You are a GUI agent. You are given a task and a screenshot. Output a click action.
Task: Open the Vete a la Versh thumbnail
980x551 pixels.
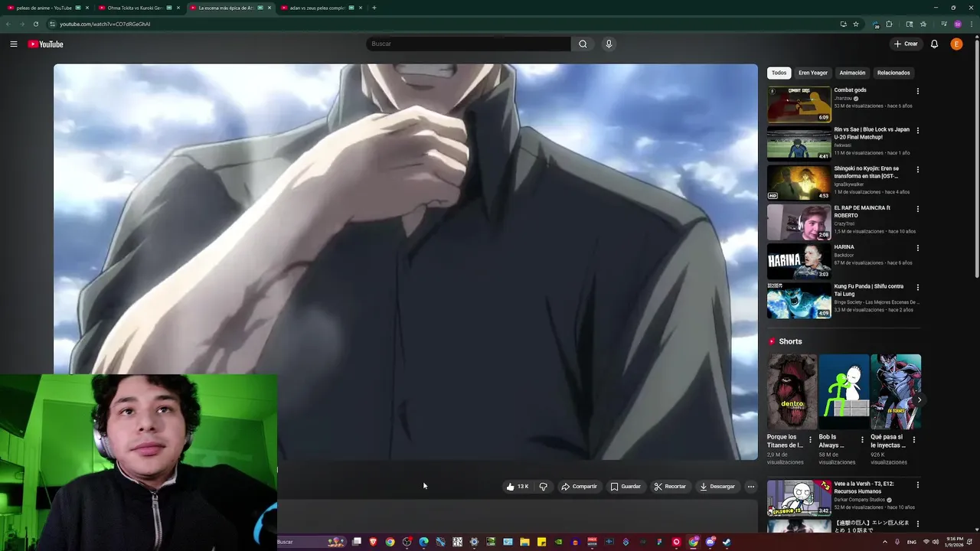(799, 497)
